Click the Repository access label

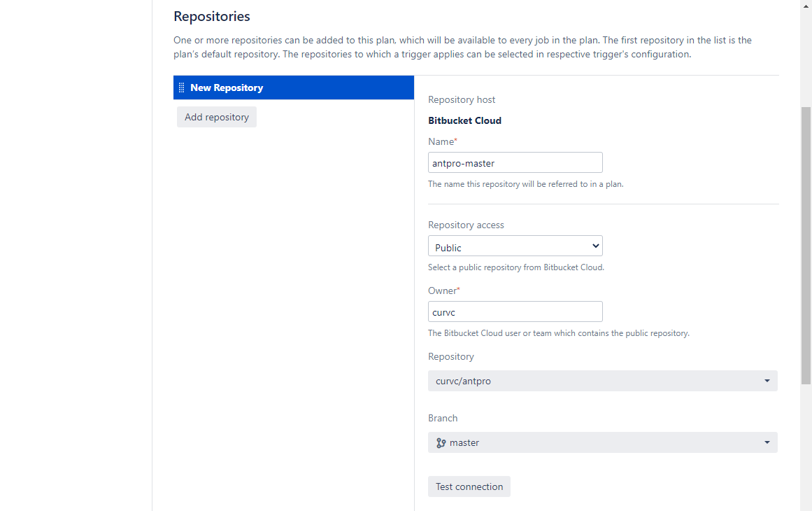coord(466,225)
